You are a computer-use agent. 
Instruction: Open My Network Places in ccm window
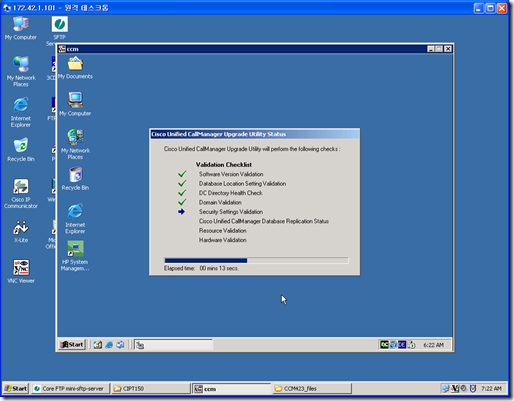(x=75, y=144)
